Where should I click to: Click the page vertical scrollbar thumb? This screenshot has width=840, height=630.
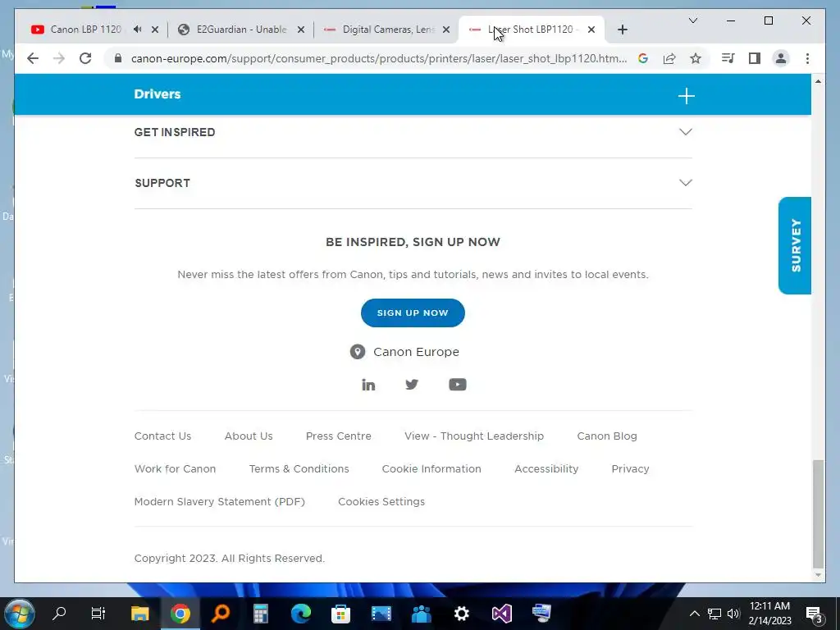[818, 514]
